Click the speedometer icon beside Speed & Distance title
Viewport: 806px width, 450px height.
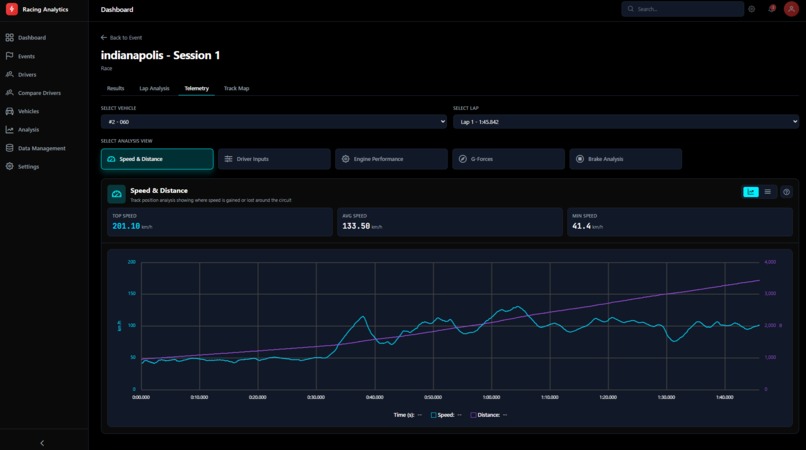click(117, 194)
